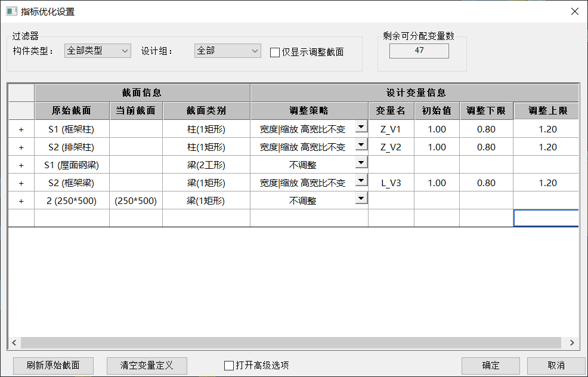
Task: Select the Z_V1 变量名 cell
Action: point(391,129)
